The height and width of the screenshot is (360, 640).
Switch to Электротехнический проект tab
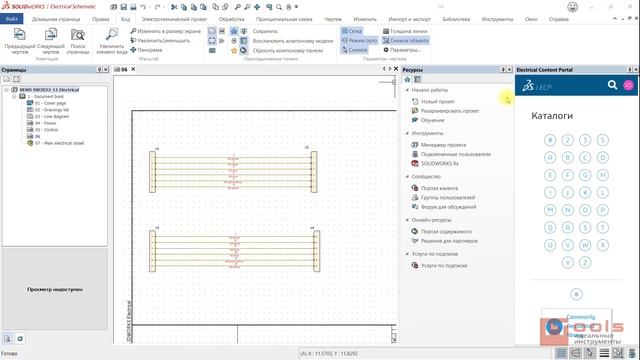174,19
